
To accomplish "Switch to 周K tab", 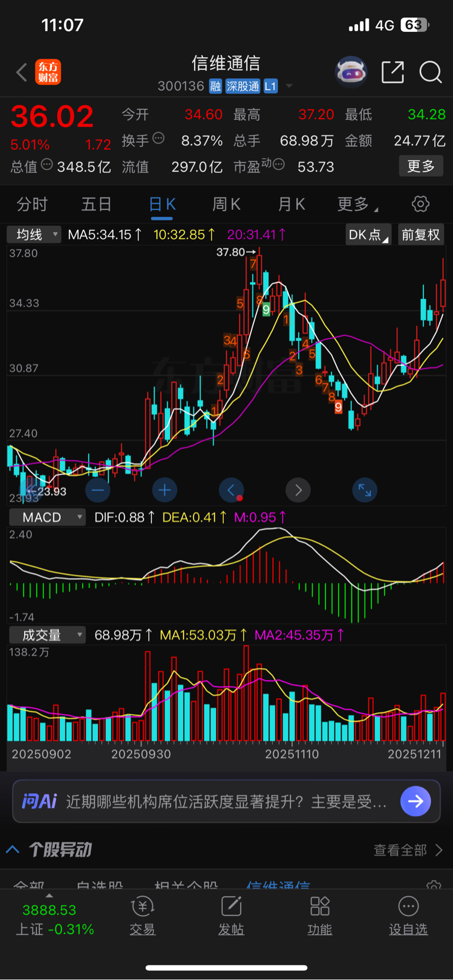I will [226, 204].
